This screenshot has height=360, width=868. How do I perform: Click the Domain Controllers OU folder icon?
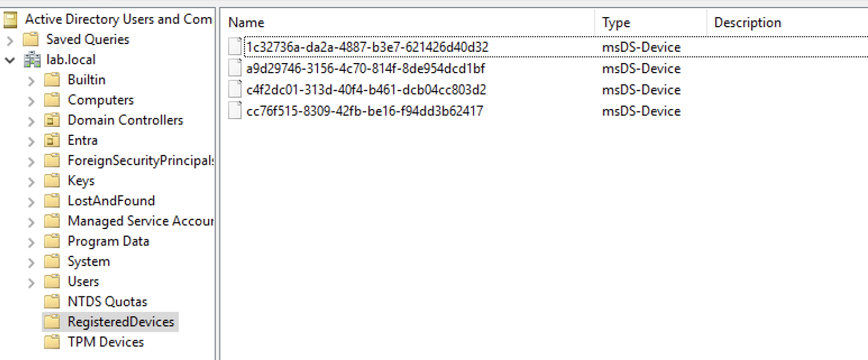52,120
